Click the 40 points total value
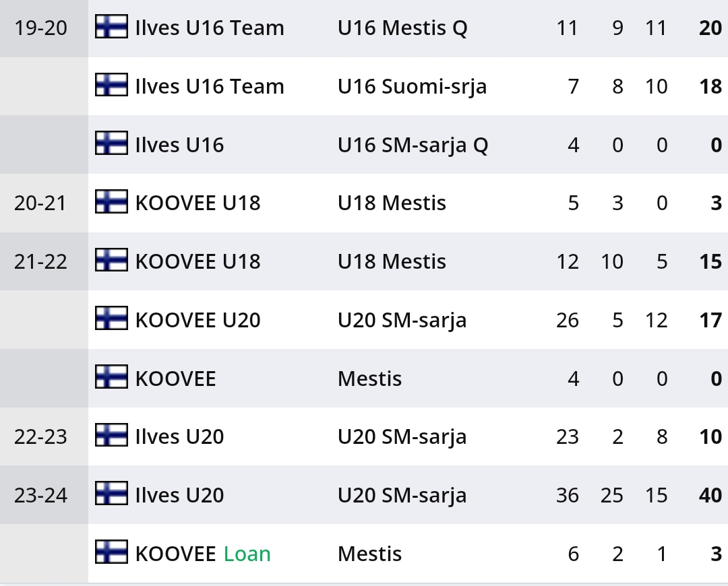Screen dimensions: 728x586 (x=710, y=496)
